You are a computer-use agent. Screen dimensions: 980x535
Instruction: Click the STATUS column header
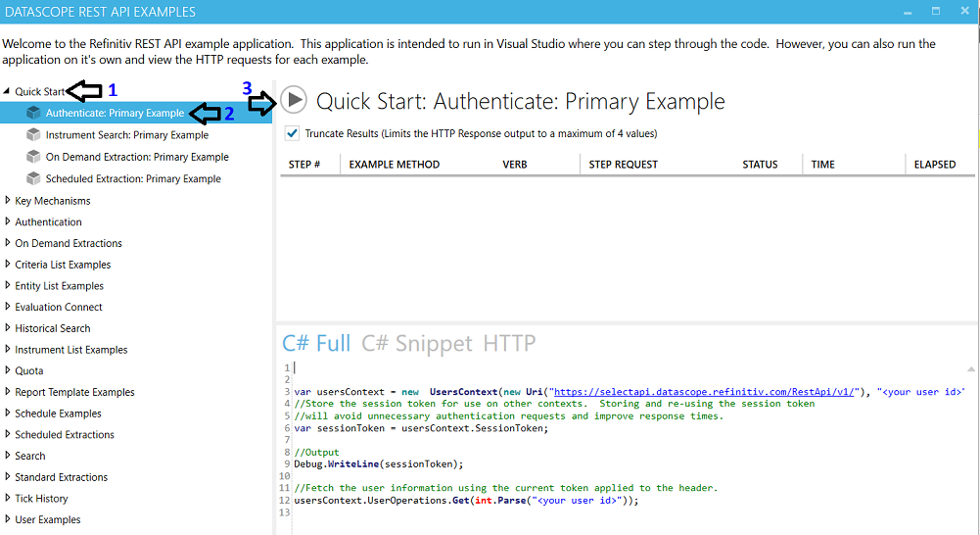(x=760, y=165)
